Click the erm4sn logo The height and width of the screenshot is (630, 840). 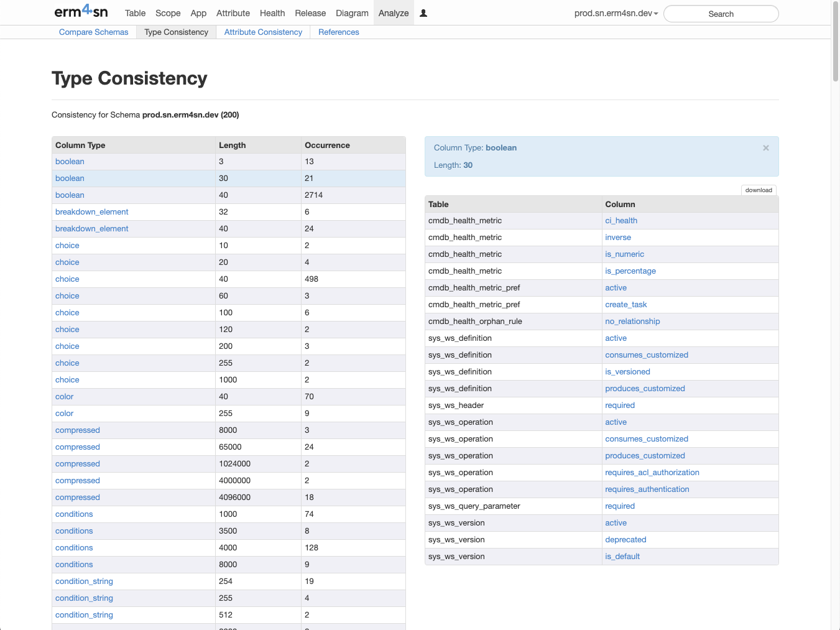(x=81, y=12)
